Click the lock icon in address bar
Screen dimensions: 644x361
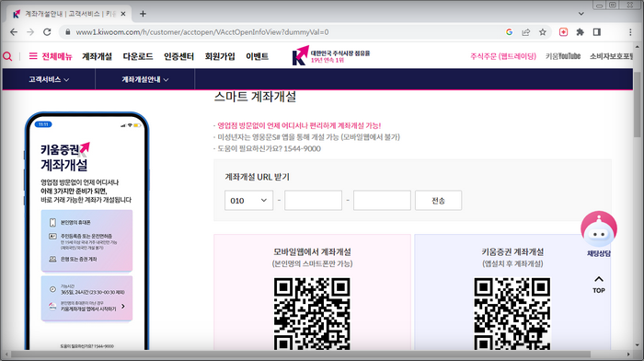pyautogui.click(x=68, y=32)
